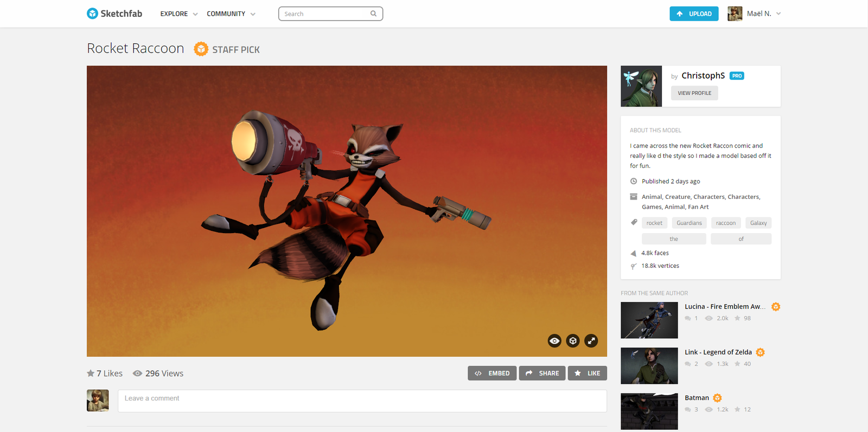Click the Link model thumbnail
Screen dimensions: 868x432
pos(649,366)
